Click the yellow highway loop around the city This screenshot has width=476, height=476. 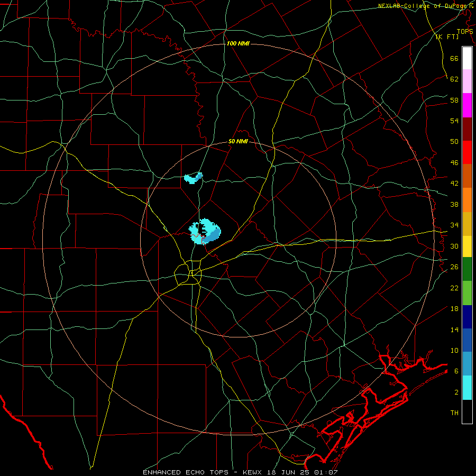[x=188, y=272]
